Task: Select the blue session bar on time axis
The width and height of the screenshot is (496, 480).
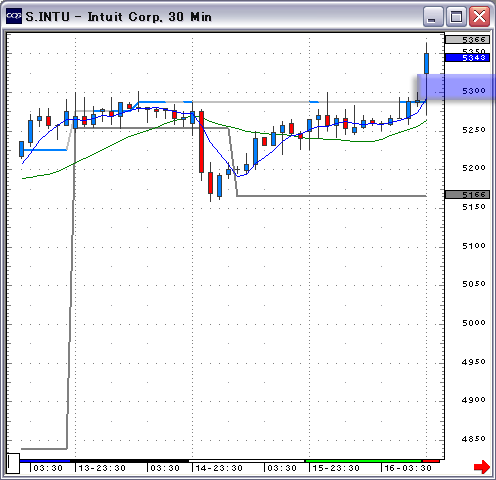Action: tap(45, 461)
